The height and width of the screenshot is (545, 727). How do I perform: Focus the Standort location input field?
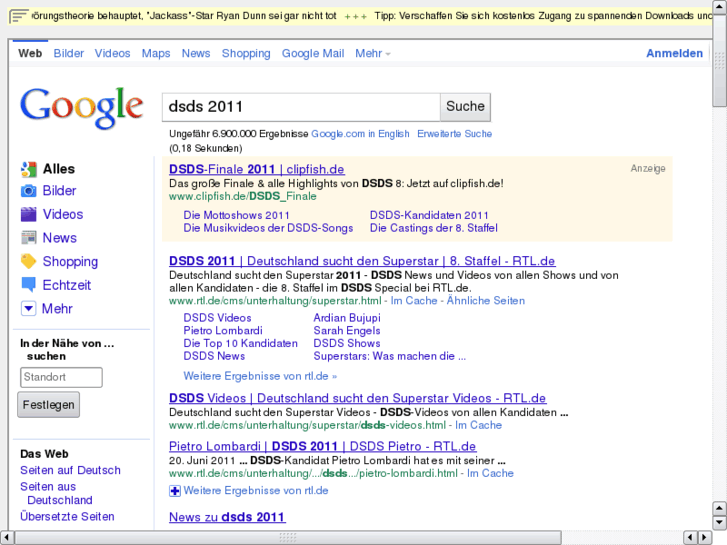(61, 377)
